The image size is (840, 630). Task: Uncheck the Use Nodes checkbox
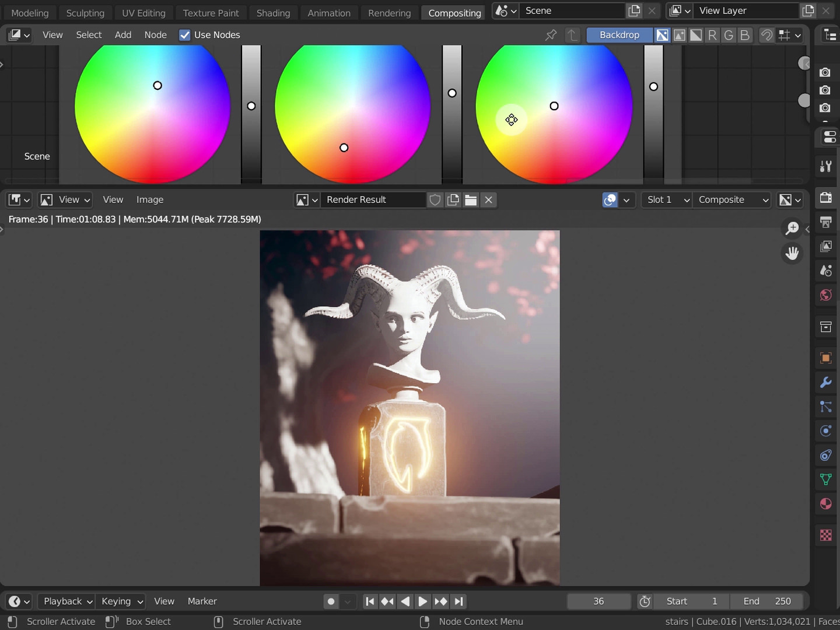(185, 35)
